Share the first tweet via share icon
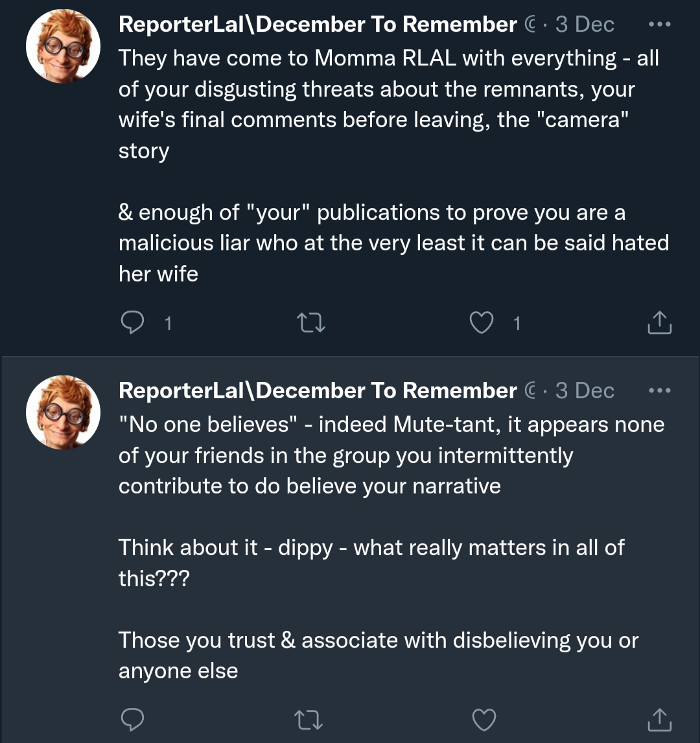Viewport: 700px width, 743px height. 659,322
